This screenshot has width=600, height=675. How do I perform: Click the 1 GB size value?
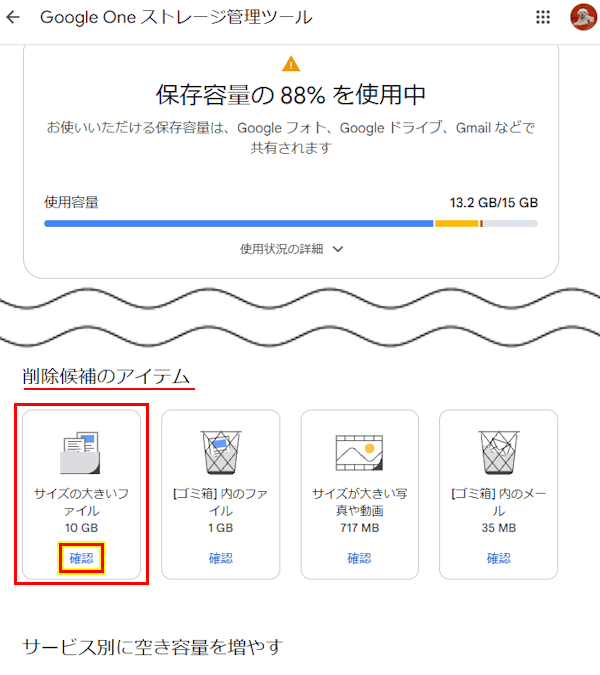[x=221, y=528]
